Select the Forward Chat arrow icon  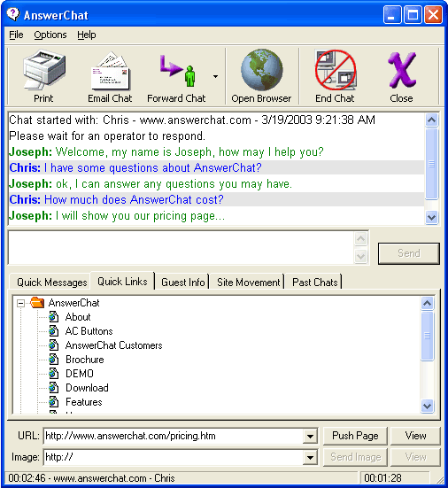click(177, 71)
